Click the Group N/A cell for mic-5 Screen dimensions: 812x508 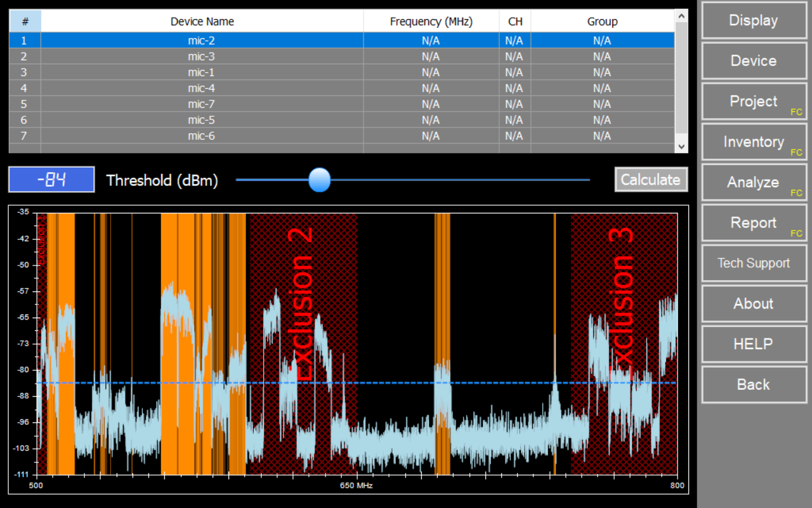click(603, 120)
